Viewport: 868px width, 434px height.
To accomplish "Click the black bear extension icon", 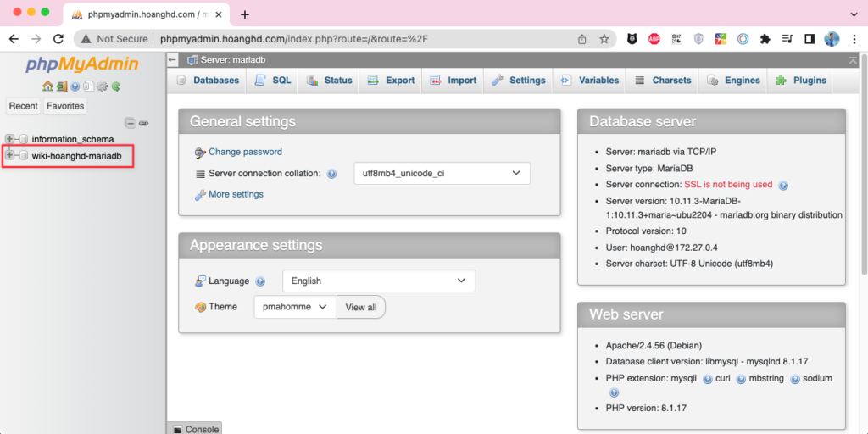I will tap(632, 39).
